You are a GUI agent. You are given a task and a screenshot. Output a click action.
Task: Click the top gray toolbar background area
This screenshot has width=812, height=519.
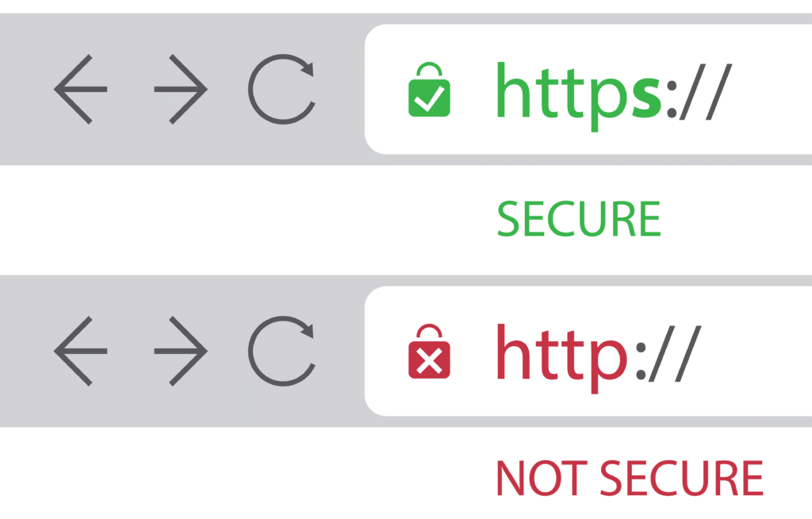pos(182,89)
